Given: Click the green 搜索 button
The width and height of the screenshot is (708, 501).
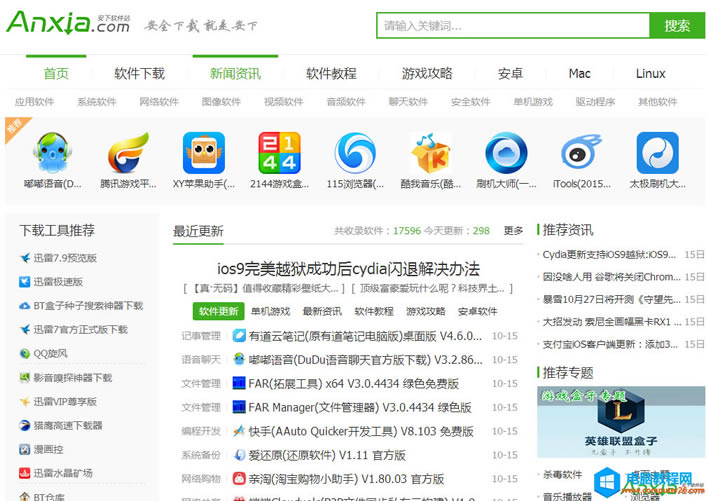Looking at the screenshot, I should [677, 25].
